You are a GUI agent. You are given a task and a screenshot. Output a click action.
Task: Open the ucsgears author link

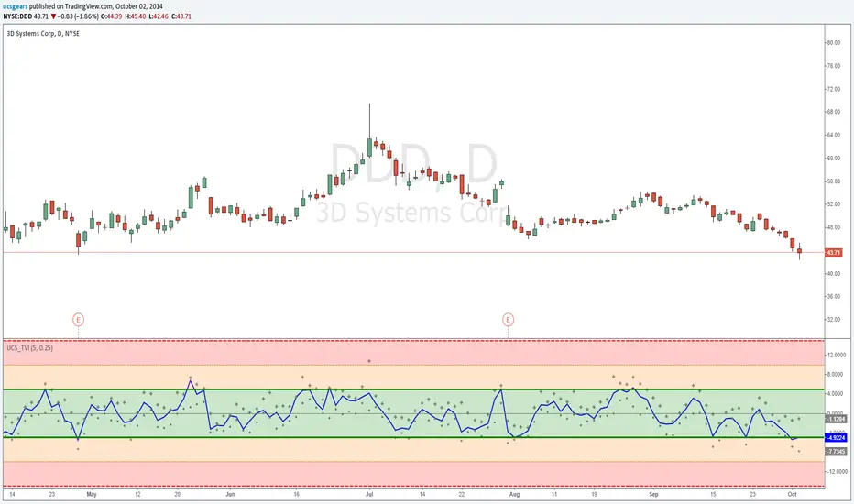tap(16, 6)
